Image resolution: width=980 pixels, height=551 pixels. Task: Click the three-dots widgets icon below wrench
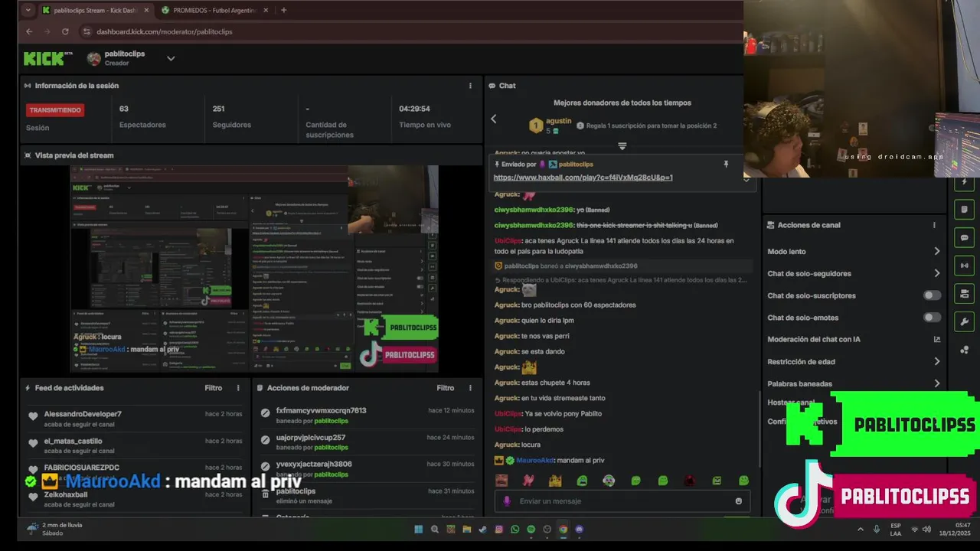pyautogui.click(x=964, y=350)
